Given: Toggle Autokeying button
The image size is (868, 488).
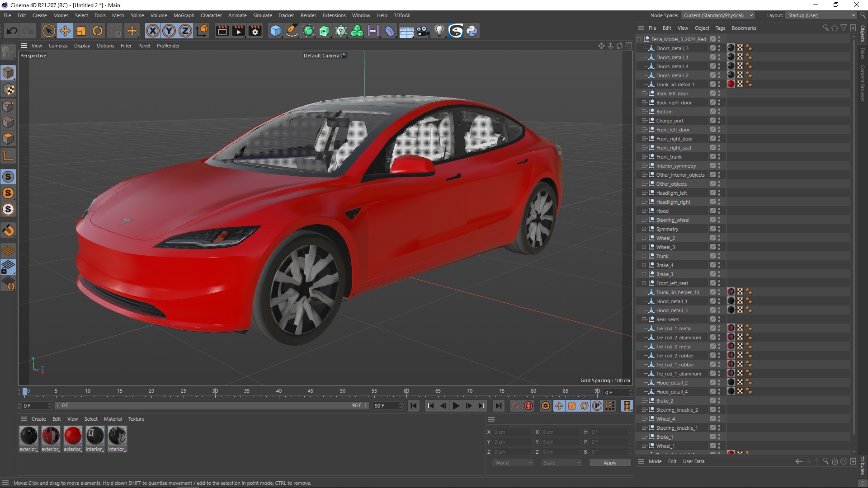Looking at the screenshot, I should tap(528, 406).
